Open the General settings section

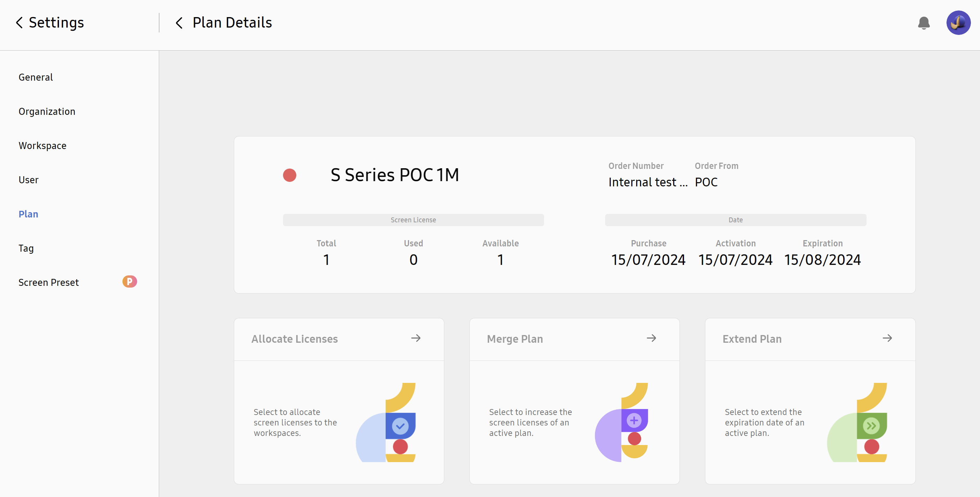[36, 77]
